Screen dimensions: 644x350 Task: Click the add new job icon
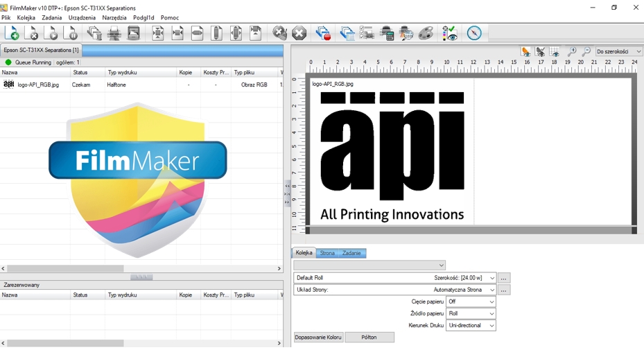coord(12,33)
